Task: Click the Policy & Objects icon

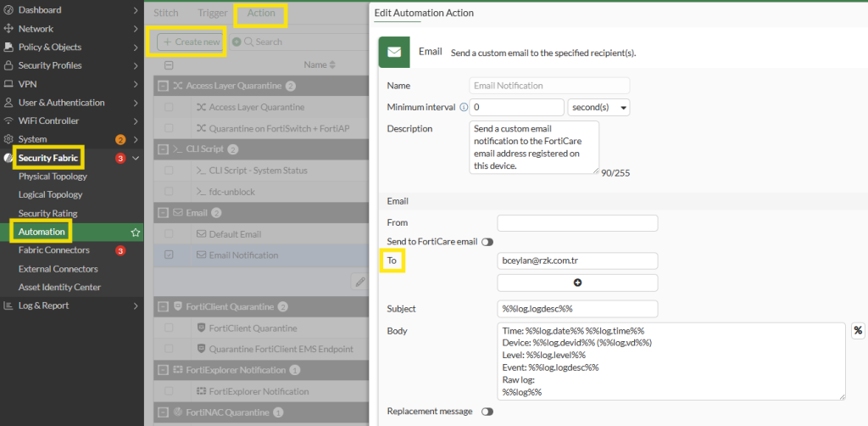Action: coord(8,47)
